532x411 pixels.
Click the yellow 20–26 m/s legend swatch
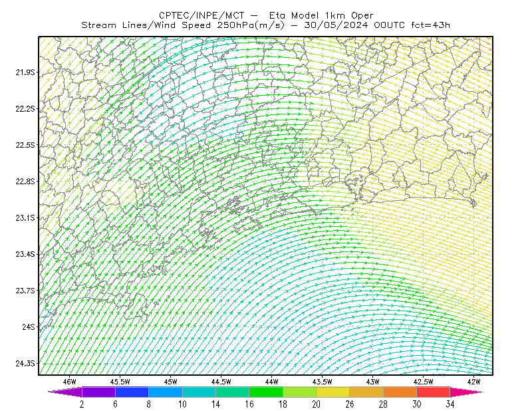point(333,392)
